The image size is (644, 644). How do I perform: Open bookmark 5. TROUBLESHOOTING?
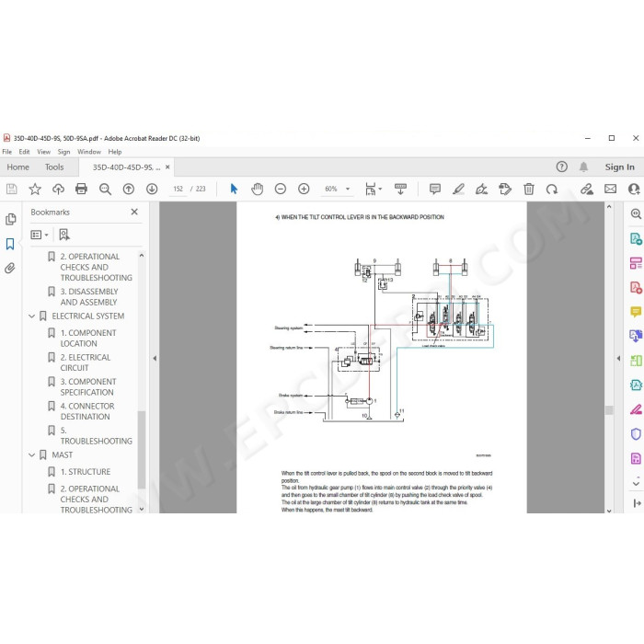click(96, 436)
